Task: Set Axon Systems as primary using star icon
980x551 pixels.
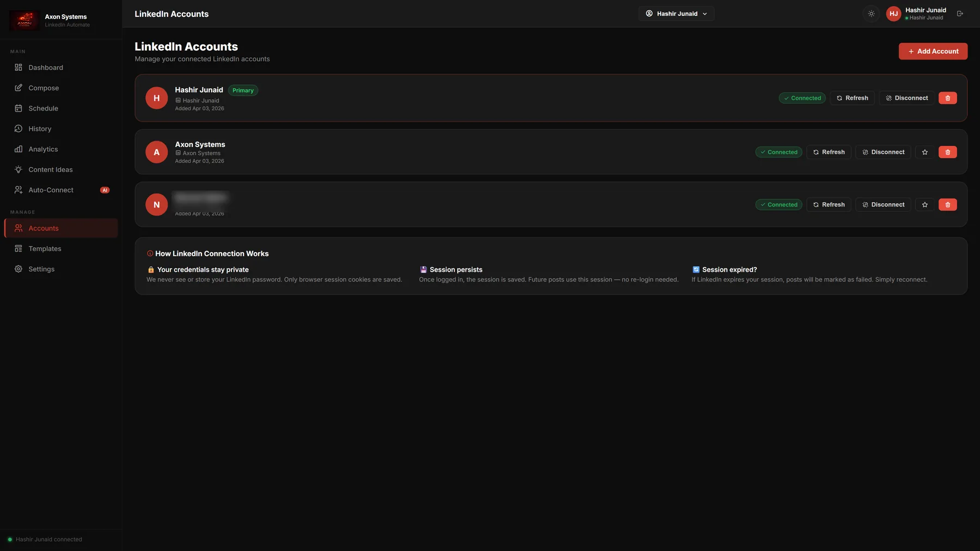Action: pyautogui.click(x=924, y=152)
